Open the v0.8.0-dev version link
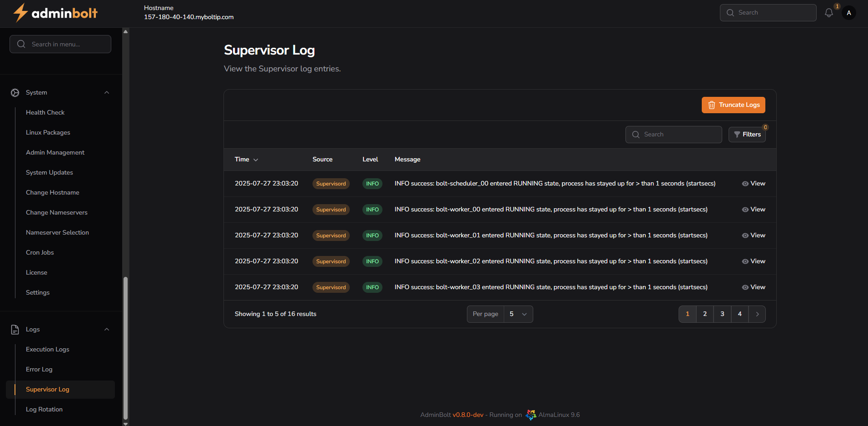Image resolution: width=868 pixels, height=426 pixels. pyautogui.click(x=467, y=415)
